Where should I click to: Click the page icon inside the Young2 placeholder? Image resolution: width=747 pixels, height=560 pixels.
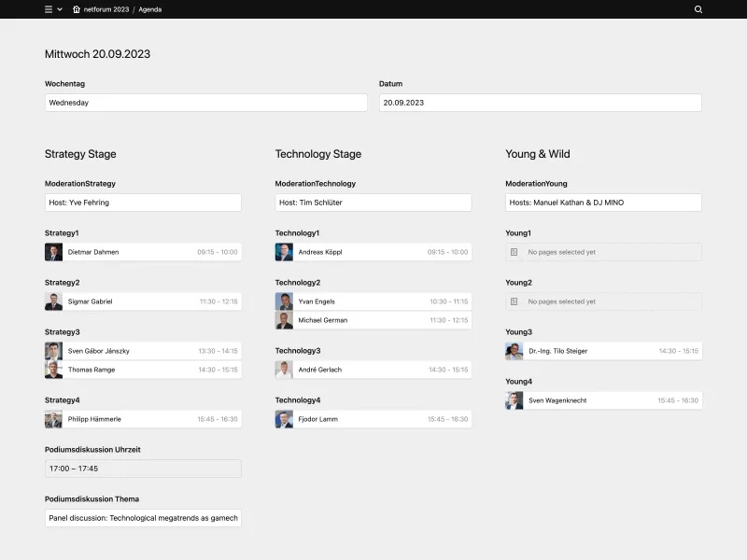513,301
